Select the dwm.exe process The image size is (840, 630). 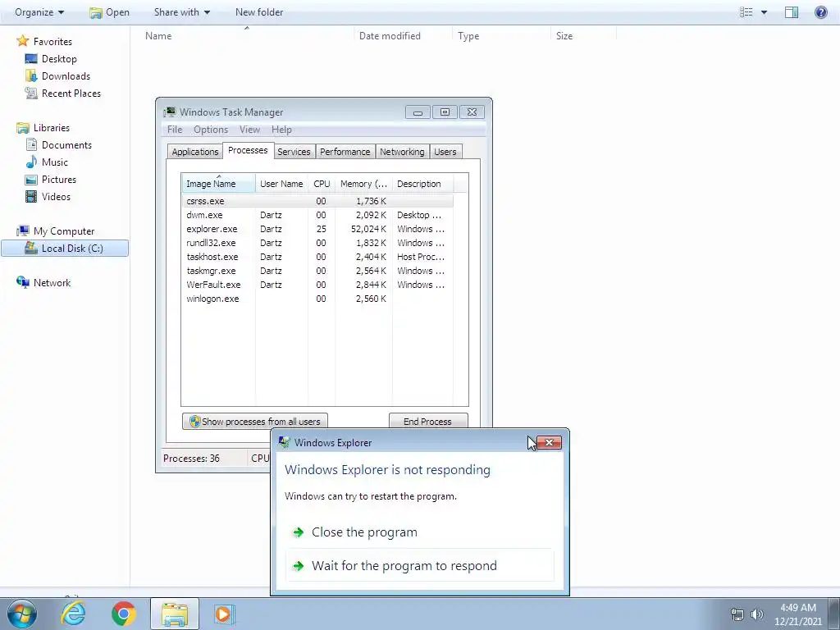point(317,216)
